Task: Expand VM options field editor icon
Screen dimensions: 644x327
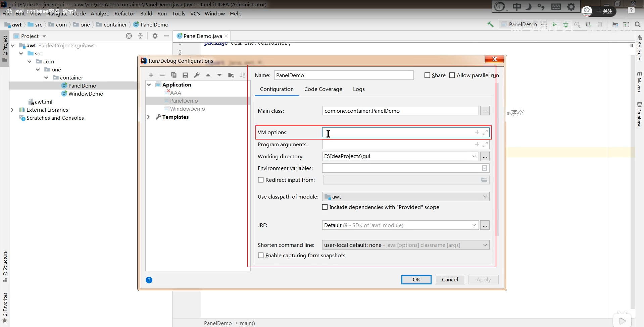Action: 485,132
